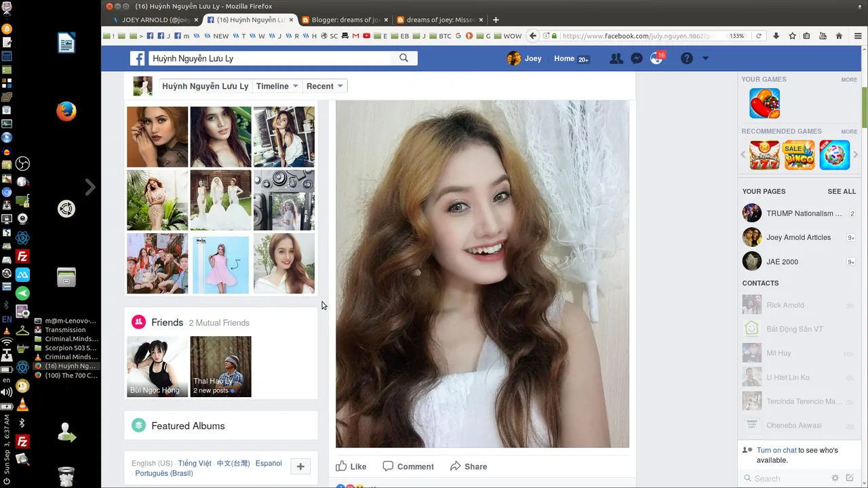
Task: Share the photo post
Action: 469,466
